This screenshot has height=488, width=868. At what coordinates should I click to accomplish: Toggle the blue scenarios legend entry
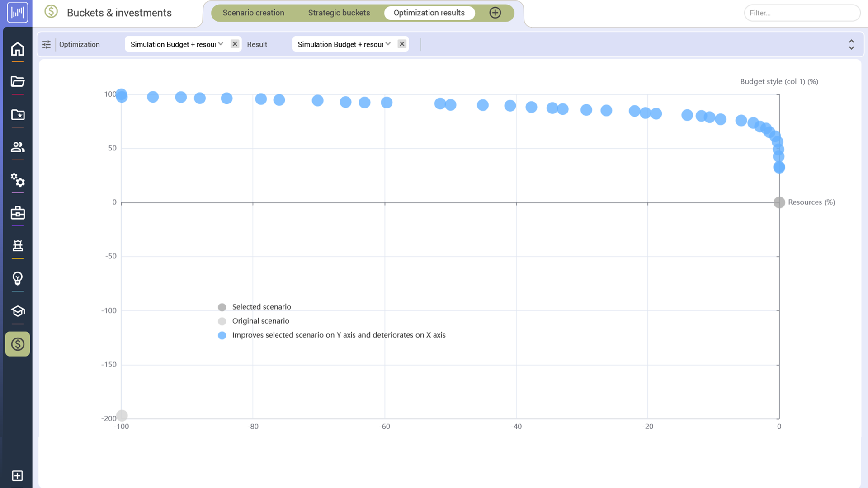pyautogui.click(x=222, y=335)
